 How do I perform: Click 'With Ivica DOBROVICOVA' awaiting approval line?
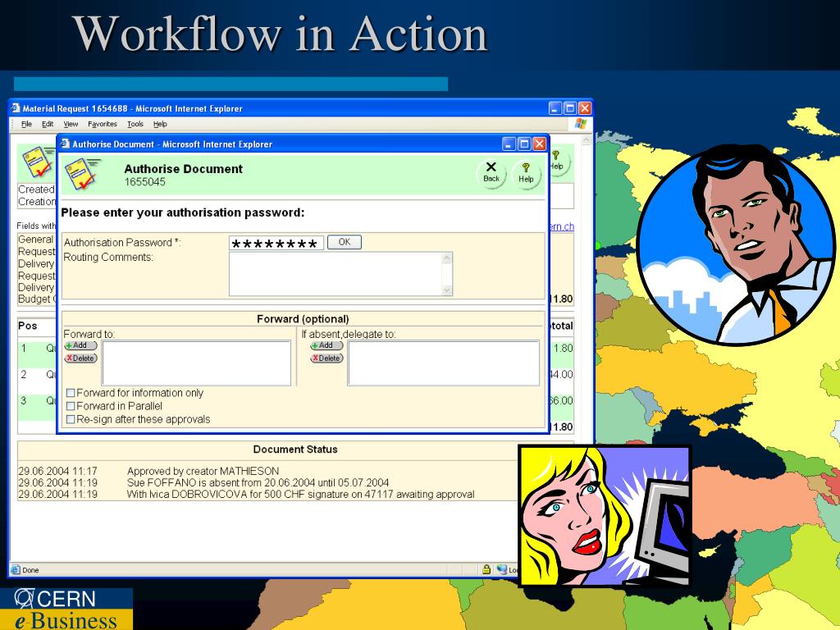pos(300,494)
